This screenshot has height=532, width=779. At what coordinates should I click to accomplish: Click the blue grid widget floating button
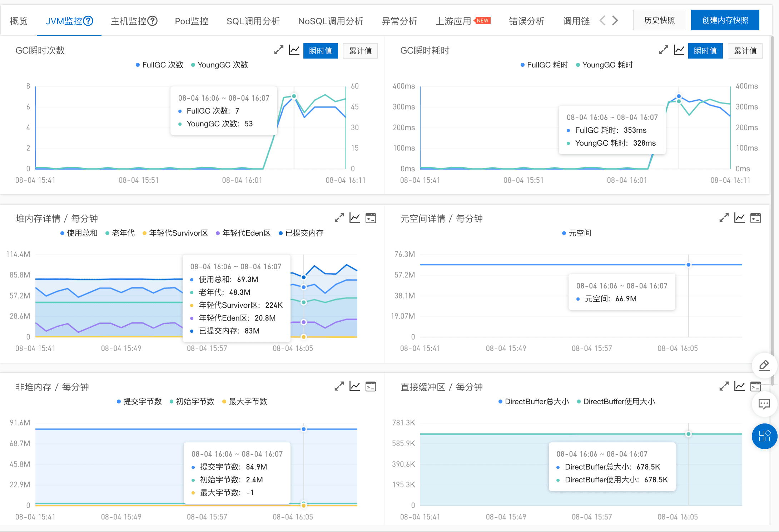(x=764, y=436)
